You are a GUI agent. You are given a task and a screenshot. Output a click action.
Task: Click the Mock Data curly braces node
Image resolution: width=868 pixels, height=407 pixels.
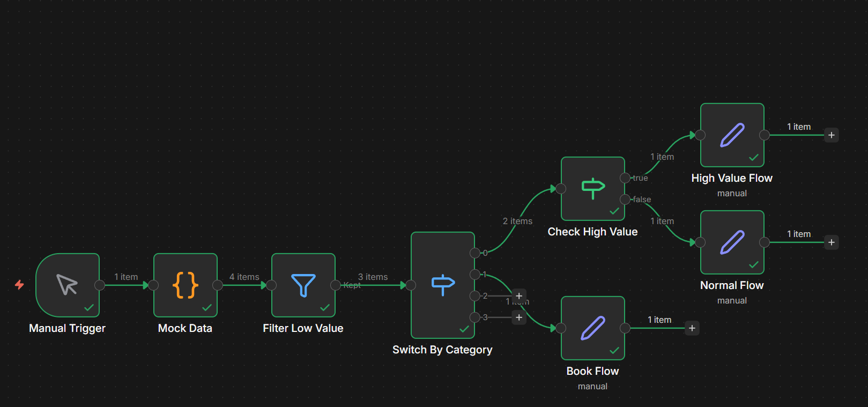coord(186,285)
